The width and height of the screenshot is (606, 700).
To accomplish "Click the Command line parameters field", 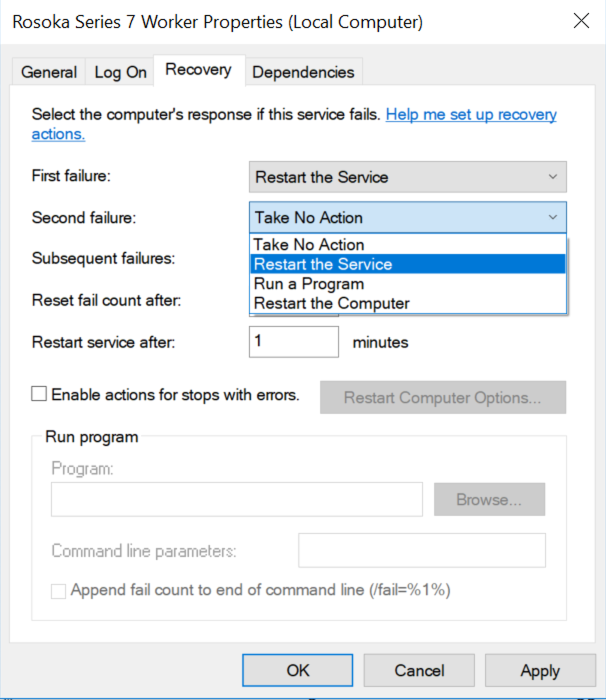I will coord(421,550).
